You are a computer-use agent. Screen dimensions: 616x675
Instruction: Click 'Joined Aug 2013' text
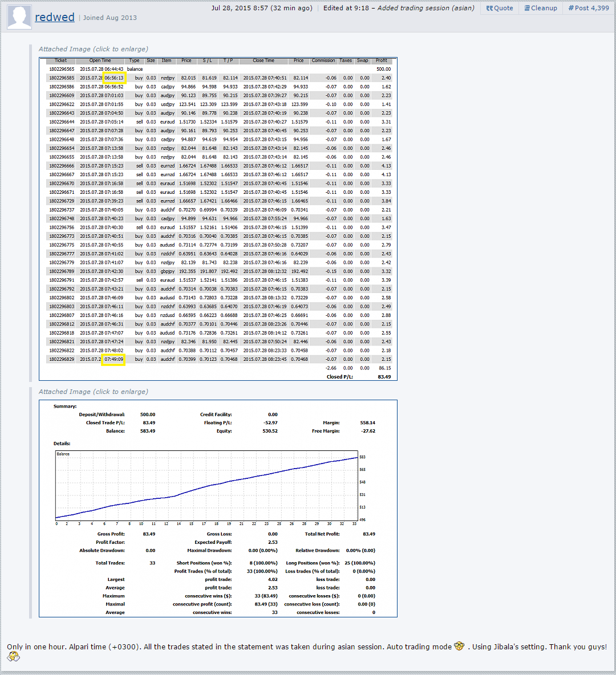pos(110,18)
